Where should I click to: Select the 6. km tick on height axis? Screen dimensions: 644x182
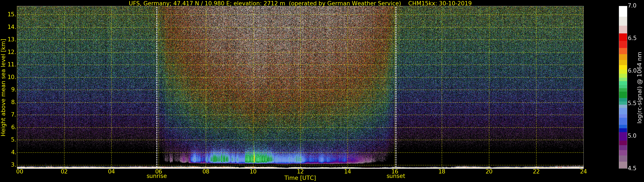click(13, 127)
